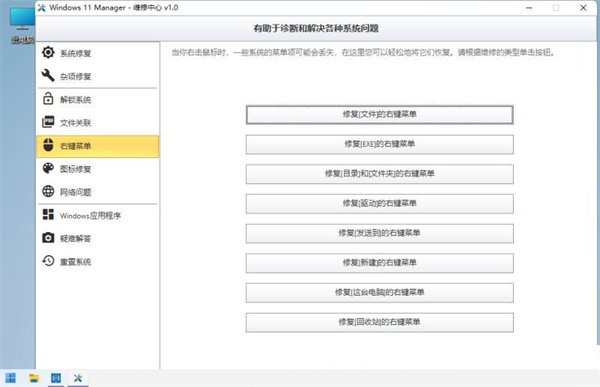600x387 pixels.
Task: Click 修复[文件]的右键菜单 button
Action: pyautogui.click(x=380, y=114)
